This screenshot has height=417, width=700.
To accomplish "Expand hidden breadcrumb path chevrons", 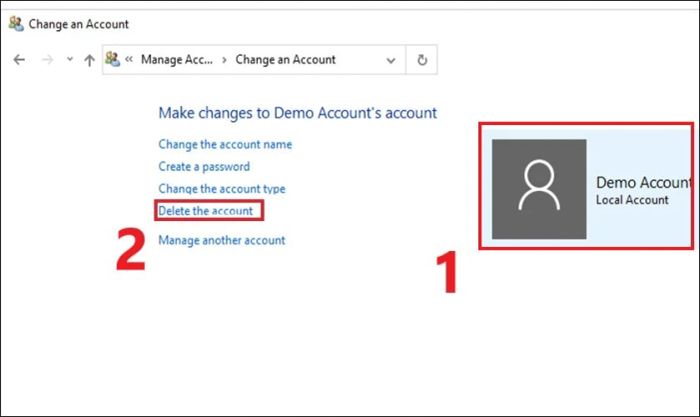I will coord(129,59).
